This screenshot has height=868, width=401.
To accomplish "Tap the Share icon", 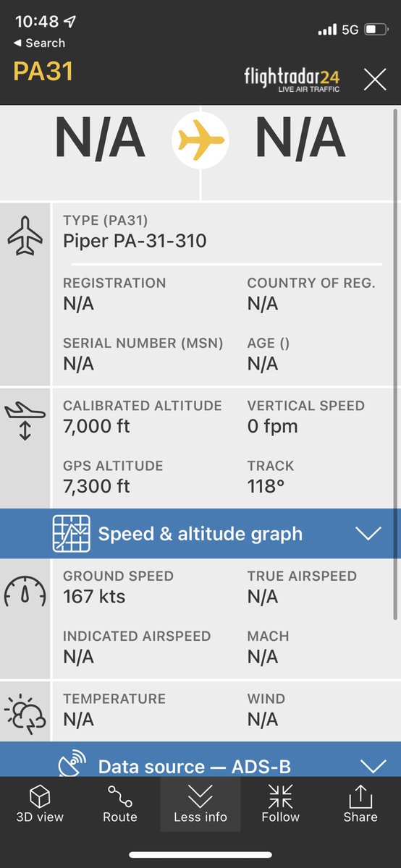I will [360, 796].
